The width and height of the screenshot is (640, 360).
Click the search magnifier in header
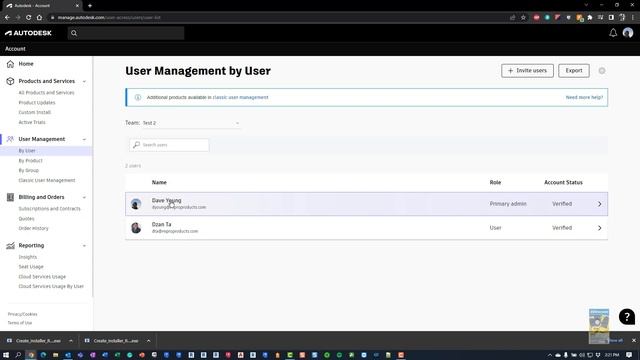[x=74, y=33]
